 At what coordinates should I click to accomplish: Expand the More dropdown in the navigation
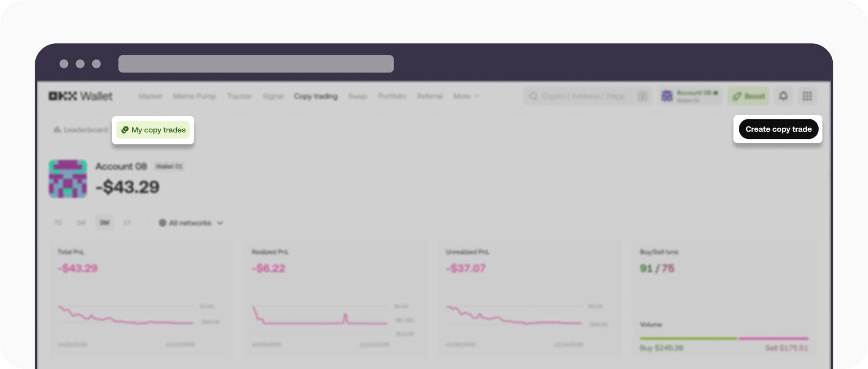pyautogui.click(x=466, y=96)
